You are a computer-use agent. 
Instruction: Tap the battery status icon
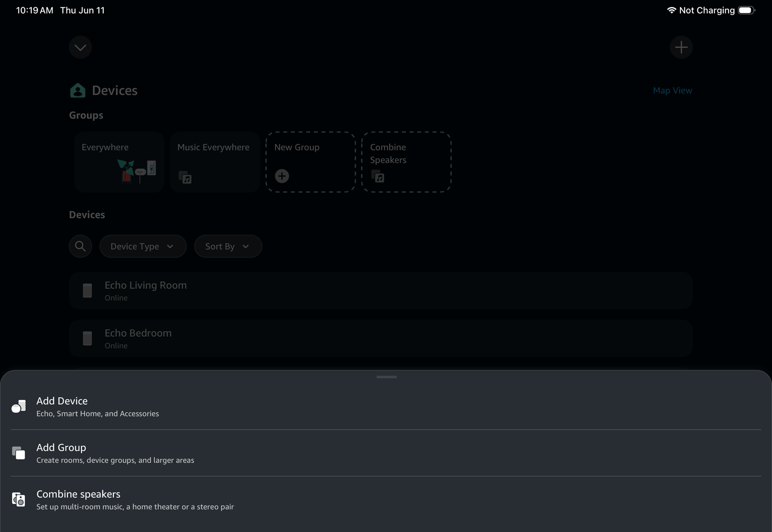[746, 10]
